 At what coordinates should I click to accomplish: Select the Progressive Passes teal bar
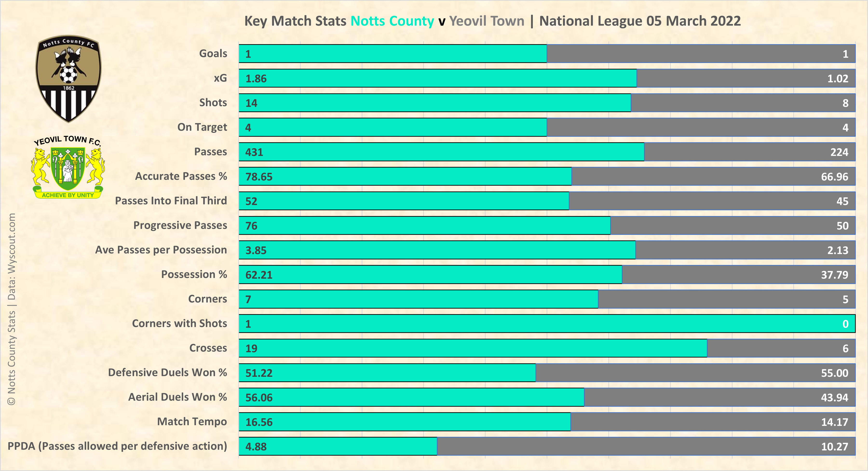pyautogui.click(x=425, y=226)
